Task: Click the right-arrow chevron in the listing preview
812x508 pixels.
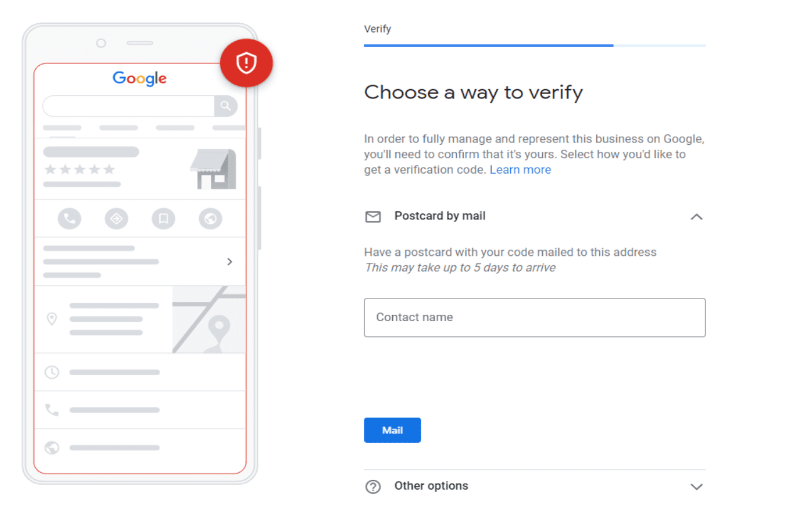Action: (230, 262)
